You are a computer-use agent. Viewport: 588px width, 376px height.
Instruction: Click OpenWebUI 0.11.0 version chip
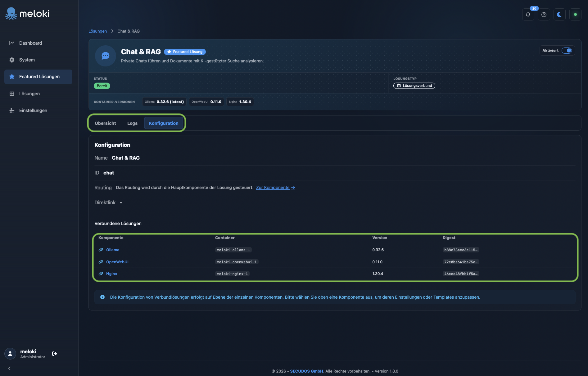point(206,102)
